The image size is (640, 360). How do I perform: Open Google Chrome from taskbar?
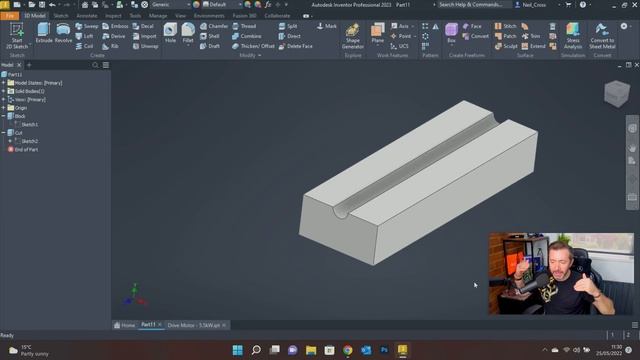pyautogui.click(x=347, y=350)
